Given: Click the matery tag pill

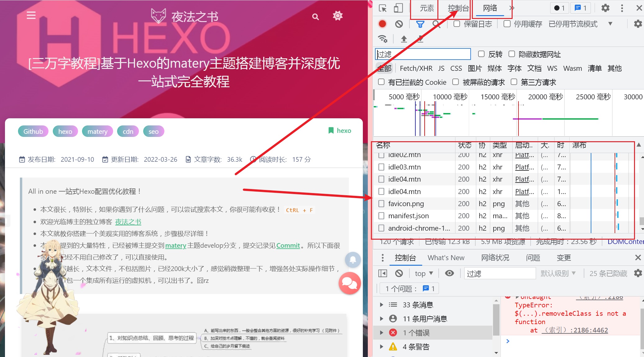Looking at the screenshot, I should point(97,131).
